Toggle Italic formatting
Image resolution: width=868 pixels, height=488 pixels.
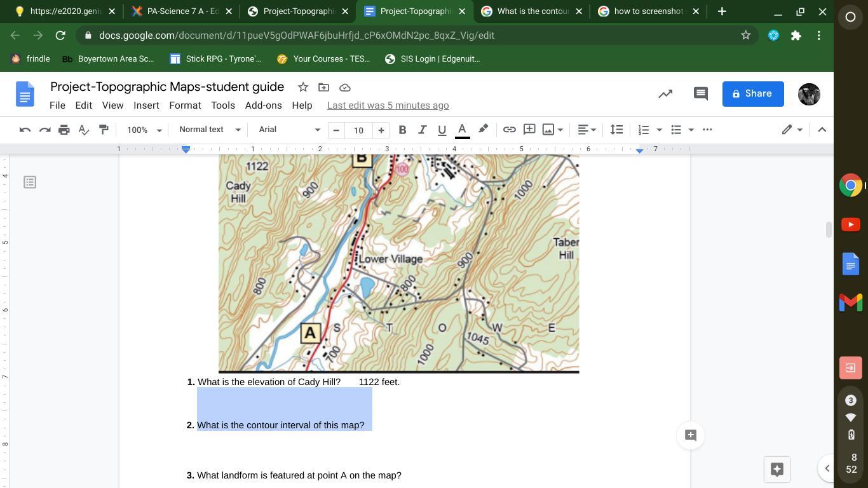click(x=422, y=130)
